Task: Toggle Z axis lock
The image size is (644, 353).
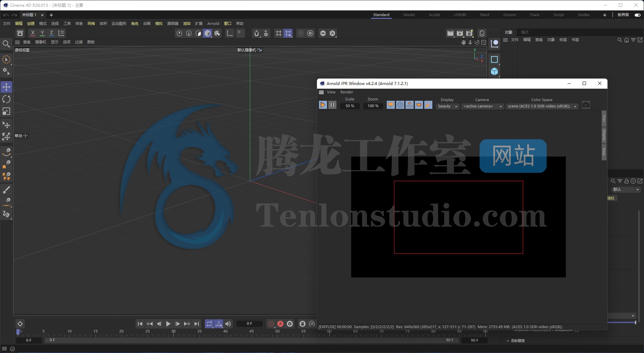Action: coord(51,33)
